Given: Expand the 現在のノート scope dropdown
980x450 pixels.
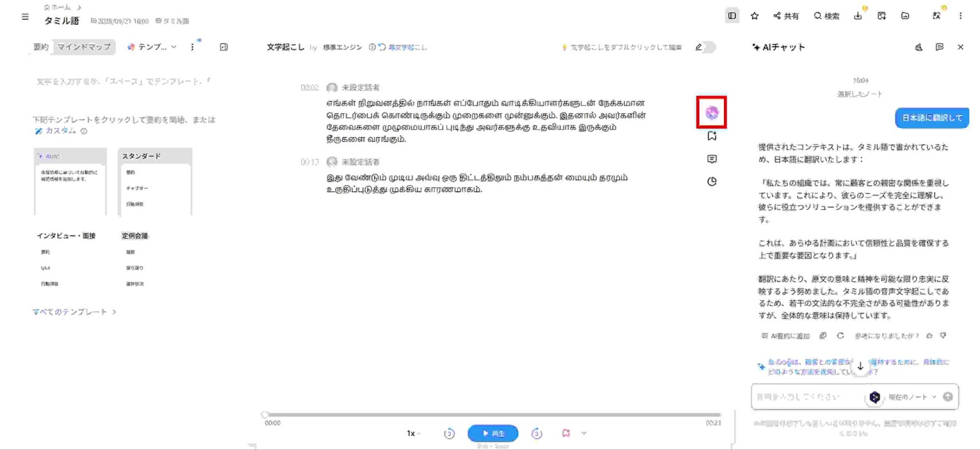Looking at the screenshot, I should coord(912,397).
